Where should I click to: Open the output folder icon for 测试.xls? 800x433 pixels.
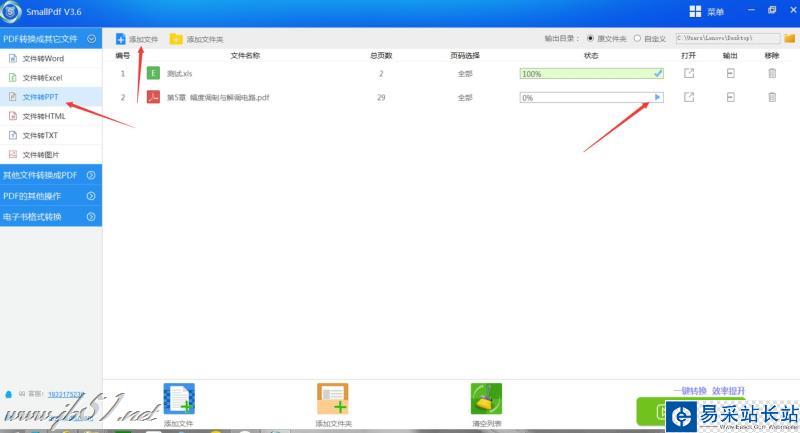pos(731,73)
